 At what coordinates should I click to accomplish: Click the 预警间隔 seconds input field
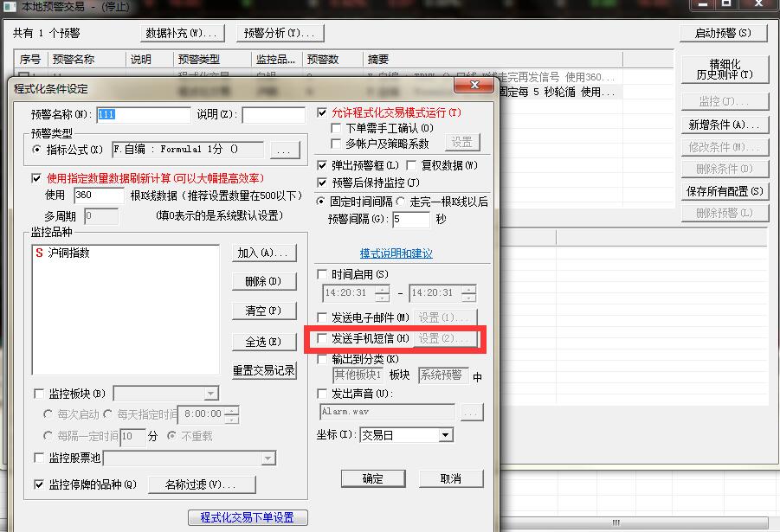tap(410, 220)
